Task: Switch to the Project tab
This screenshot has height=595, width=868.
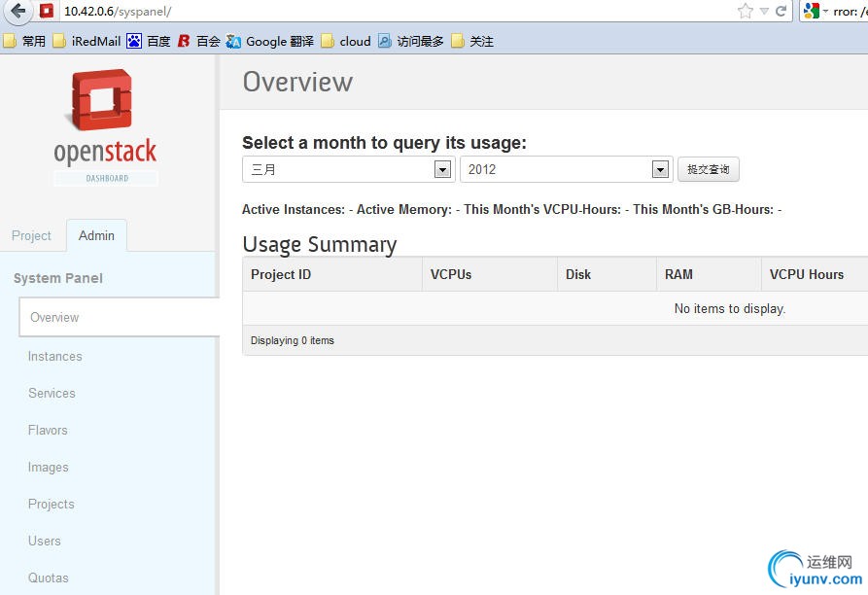Action: pos(31,236)
